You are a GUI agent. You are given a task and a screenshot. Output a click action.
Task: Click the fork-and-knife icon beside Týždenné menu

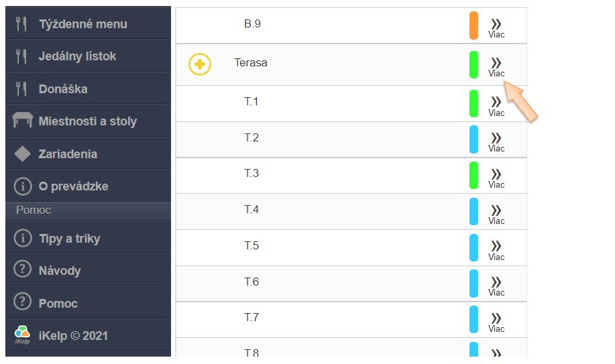pos(21,24)
